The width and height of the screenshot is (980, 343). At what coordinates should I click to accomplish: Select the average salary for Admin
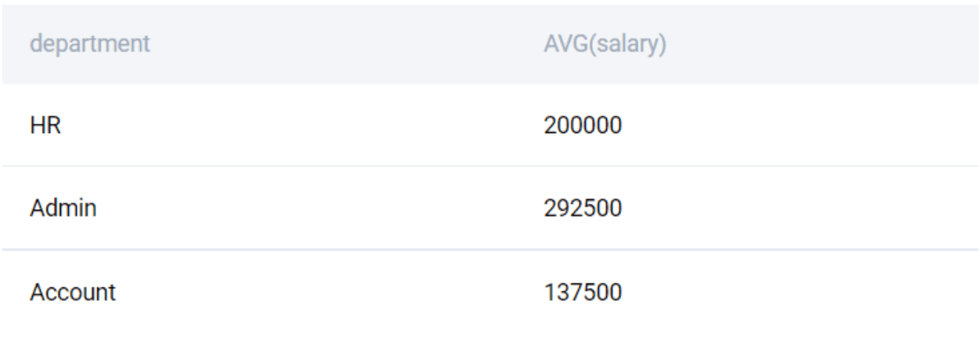582,209
